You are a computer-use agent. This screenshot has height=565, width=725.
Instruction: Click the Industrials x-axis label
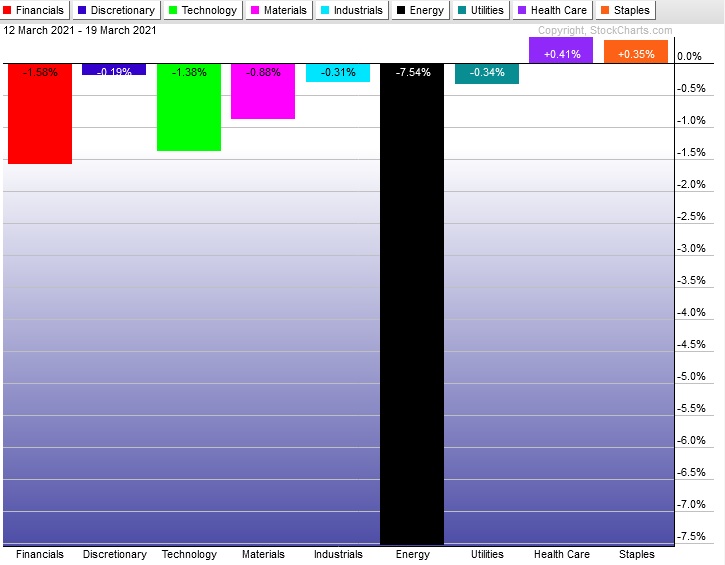pyautogui.click(x=338, y=554)
